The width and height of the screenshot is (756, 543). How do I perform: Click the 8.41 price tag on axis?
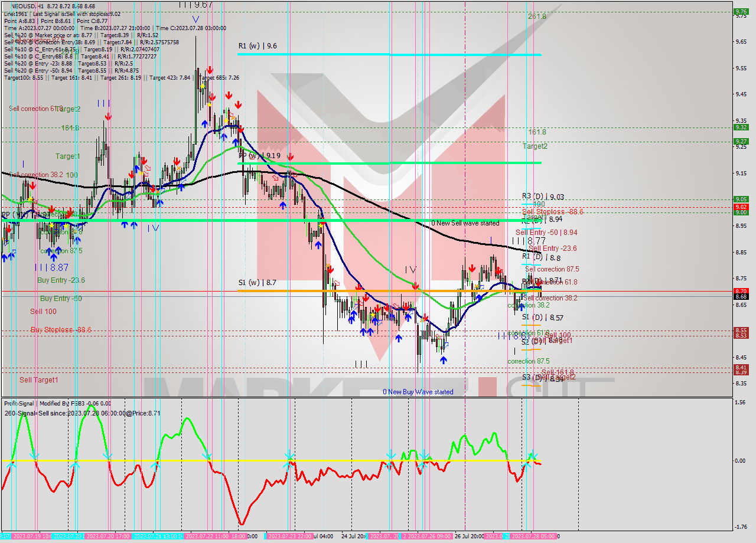(741, 367)
